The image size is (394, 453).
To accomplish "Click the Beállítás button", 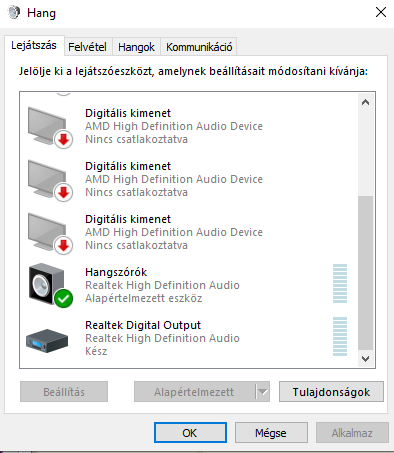I will pyautogui.click(x=64, y=392).
